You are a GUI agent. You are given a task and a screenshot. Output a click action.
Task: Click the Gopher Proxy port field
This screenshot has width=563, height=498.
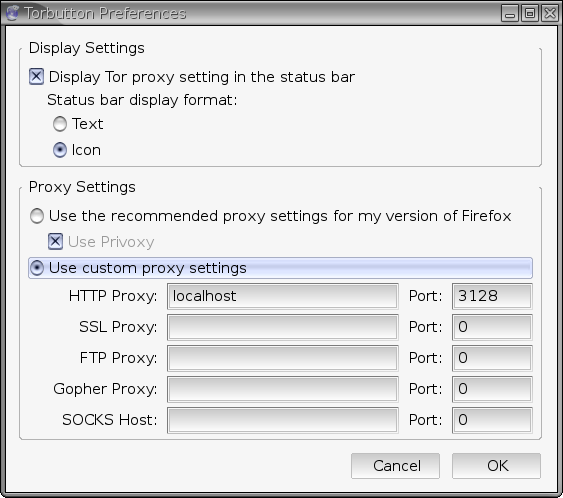click(x=492, y=389)
